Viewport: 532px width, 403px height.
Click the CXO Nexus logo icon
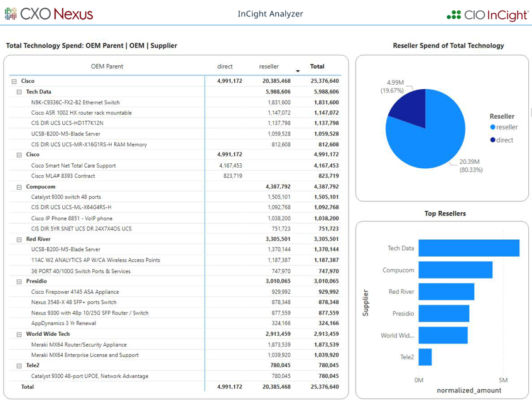pyautogui.click(x=10, y=13)
